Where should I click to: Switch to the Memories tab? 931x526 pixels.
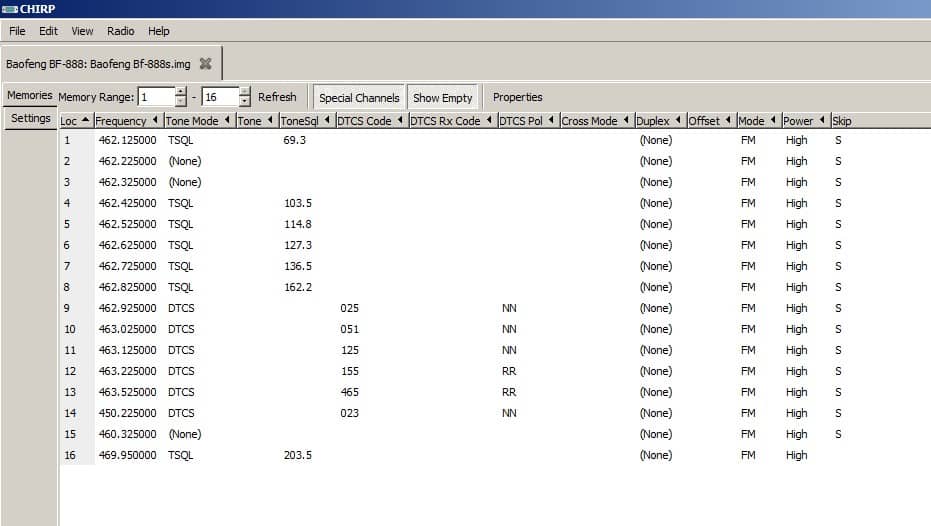30,95
